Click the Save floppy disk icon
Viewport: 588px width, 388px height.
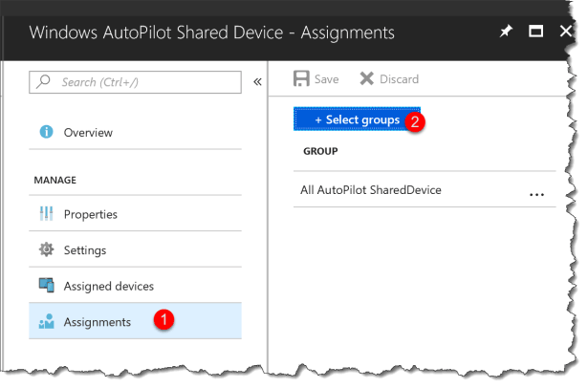point(301,79)
